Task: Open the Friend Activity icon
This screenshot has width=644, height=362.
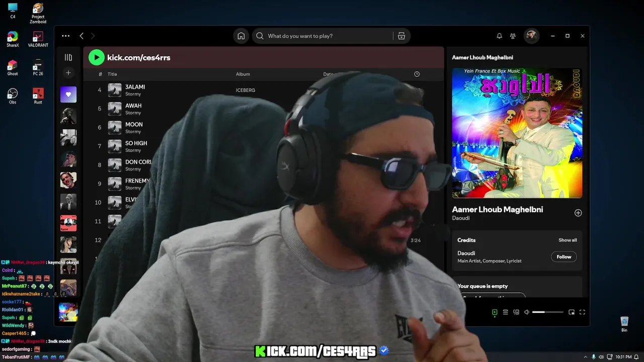Action: click(513, 36)
